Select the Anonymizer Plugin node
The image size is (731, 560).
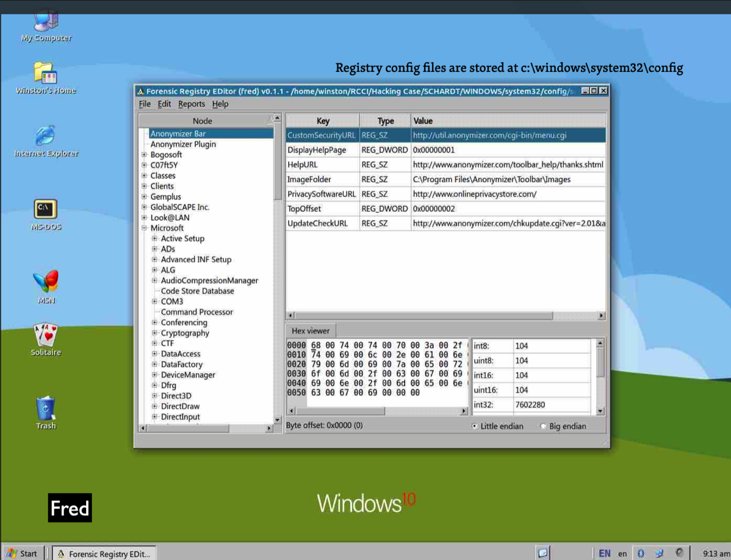(183, 144)
